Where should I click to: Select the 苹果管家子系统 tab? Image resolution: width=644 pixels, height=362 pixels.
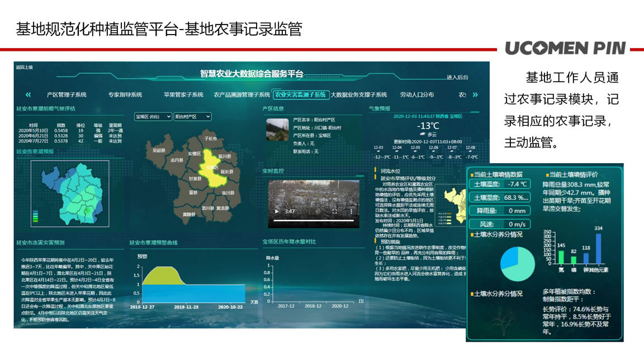183,94
